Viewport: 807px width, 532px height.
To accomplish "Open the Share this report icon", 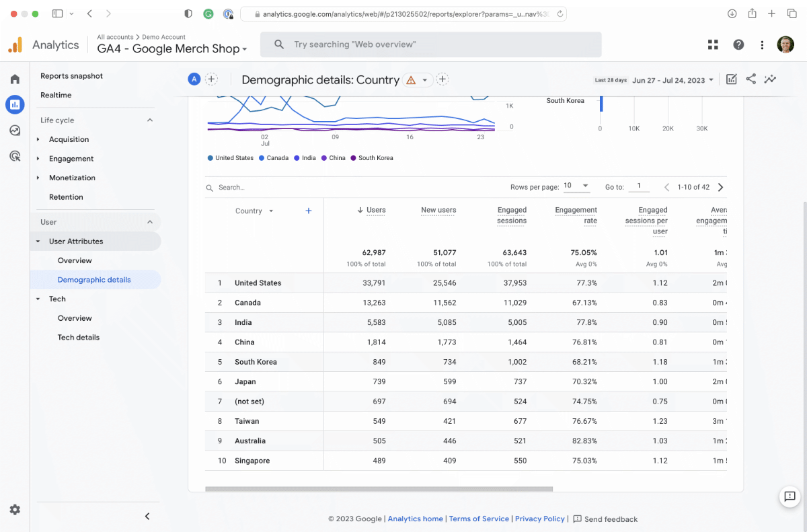I will coord(751,79).
